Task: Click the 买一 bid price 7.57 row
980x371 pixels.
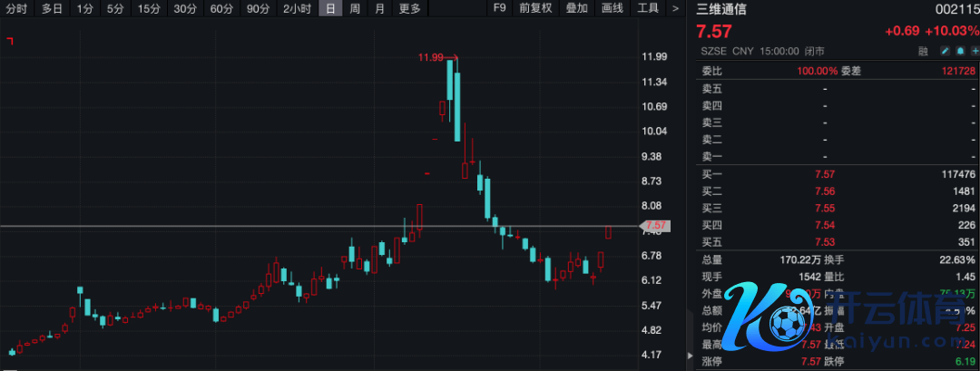Action: point(835,173)
